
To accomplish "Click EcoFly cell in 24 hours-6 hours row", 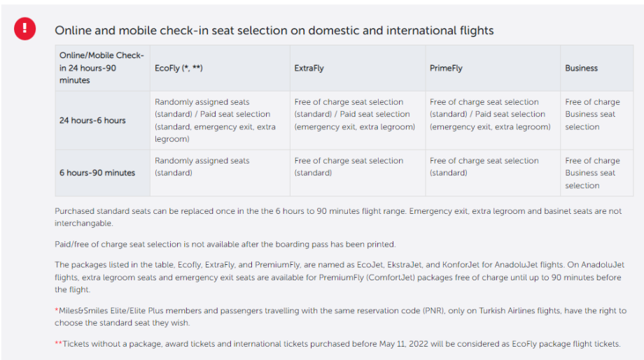I will (215, 120).
